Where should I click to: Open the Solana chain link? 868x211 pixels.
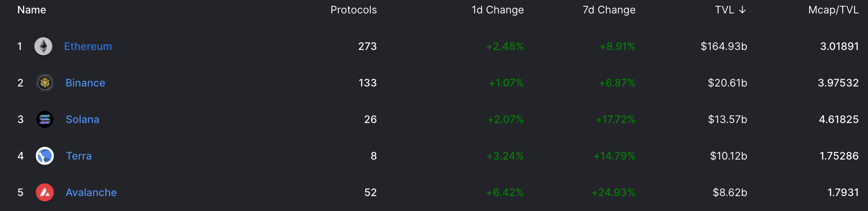(83, 119)
